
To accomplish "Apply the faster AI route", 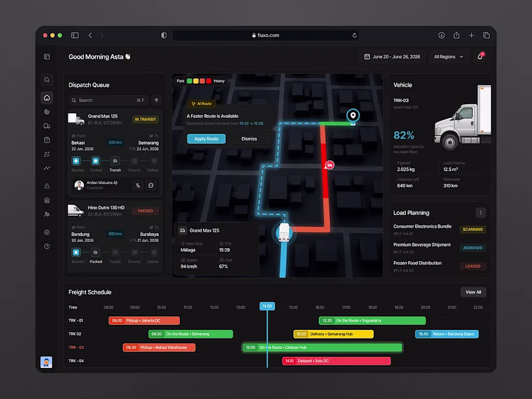I will [207, 139].
